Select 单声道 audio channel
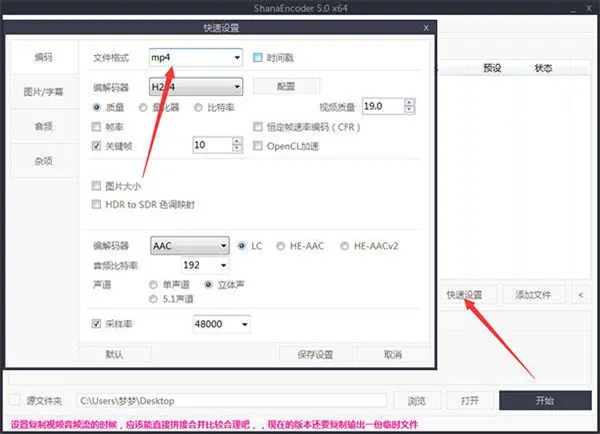This screenshot has width=600, height=434. coord(153,284)
